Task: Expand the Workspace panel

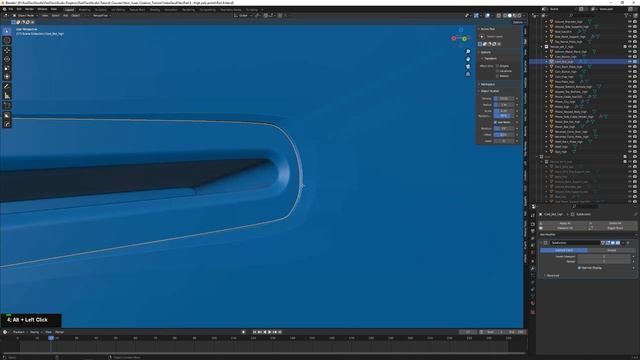Action: [487, 84]
